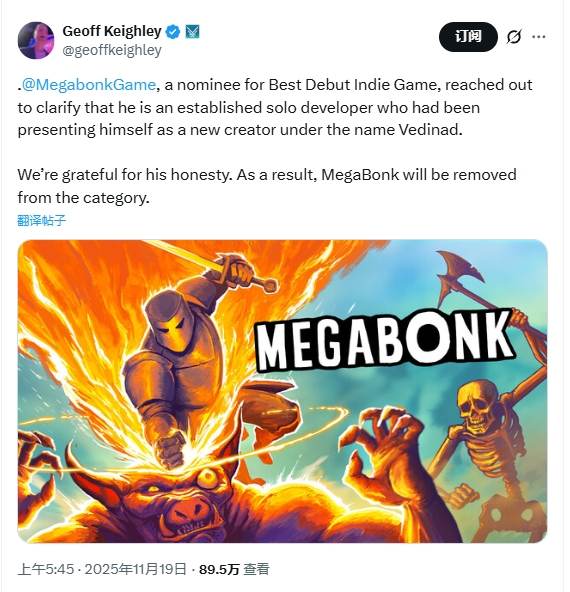570x592 pixels.
Task: Click the date 2025年11月19日
Action: (x=136, y=569)
